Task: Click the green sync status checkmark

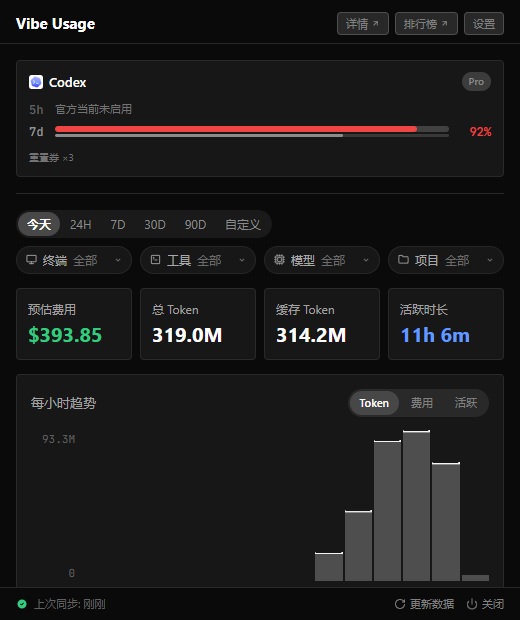Action: [x=22, y=604]
